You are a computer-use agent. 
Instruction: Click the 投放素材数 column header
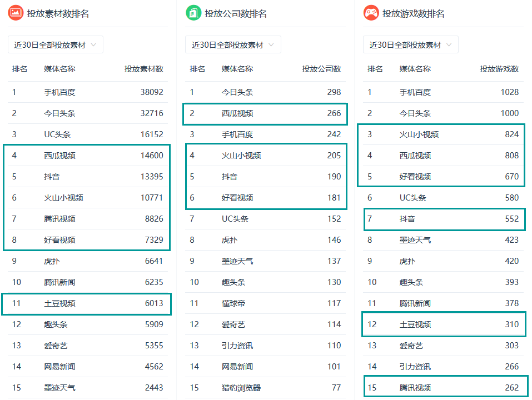point(144,69)
